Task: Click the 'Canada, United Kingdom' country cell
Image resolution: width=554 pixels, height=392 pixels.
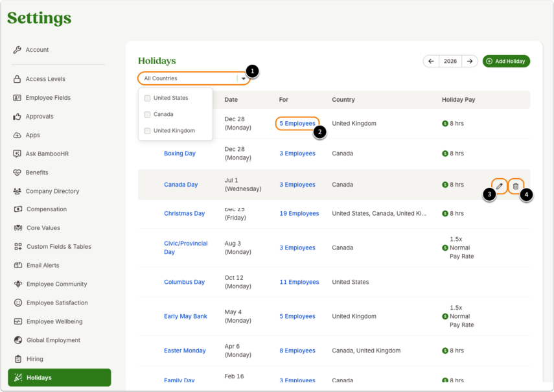Action: tap(366, 351)
